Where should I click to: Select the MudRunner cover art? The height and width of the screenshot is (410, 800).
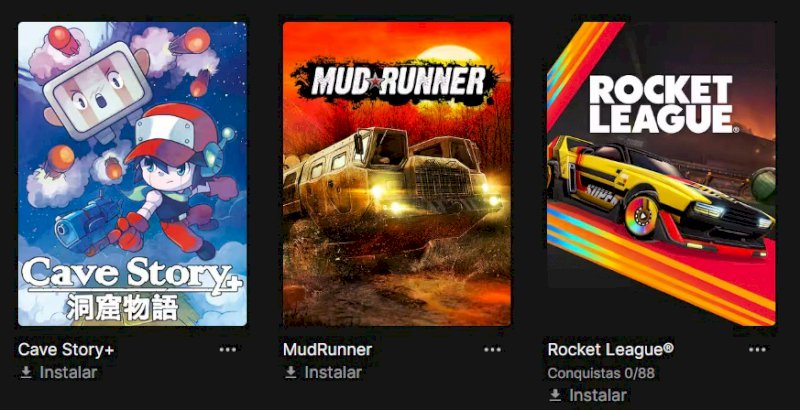(397, 174)
